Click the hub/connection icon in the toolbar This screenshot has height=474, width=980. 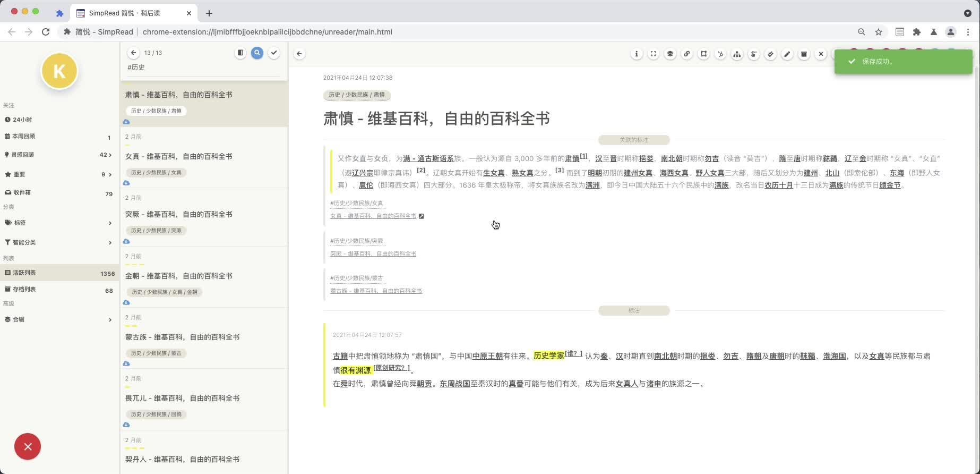[x=720, y=54]
